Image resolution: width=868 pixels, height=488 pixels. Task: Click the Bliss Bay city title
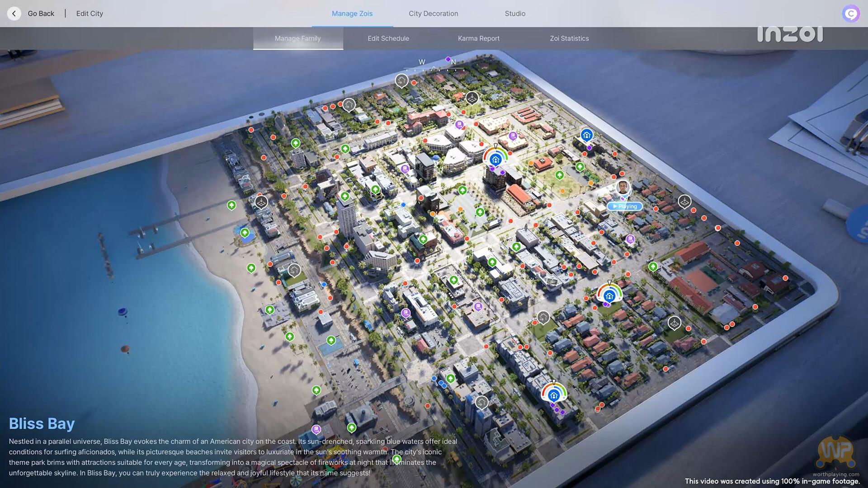tap(42, 423)
